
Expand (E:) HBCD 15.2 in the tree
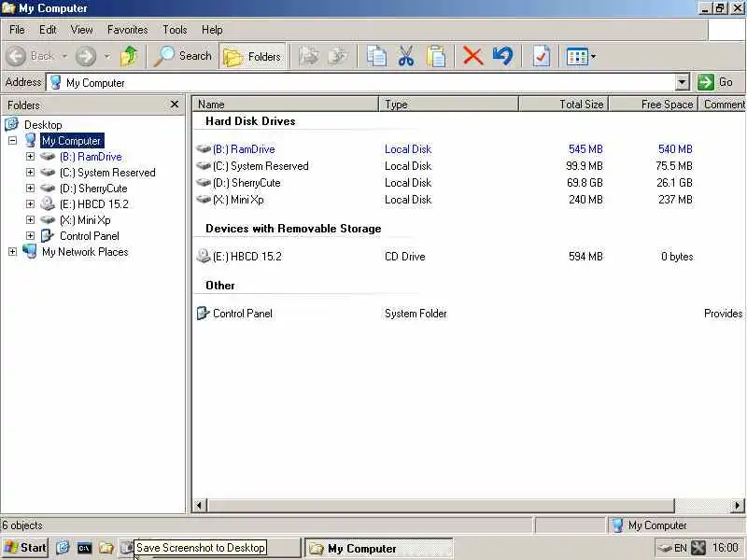(x=30, y=203)
